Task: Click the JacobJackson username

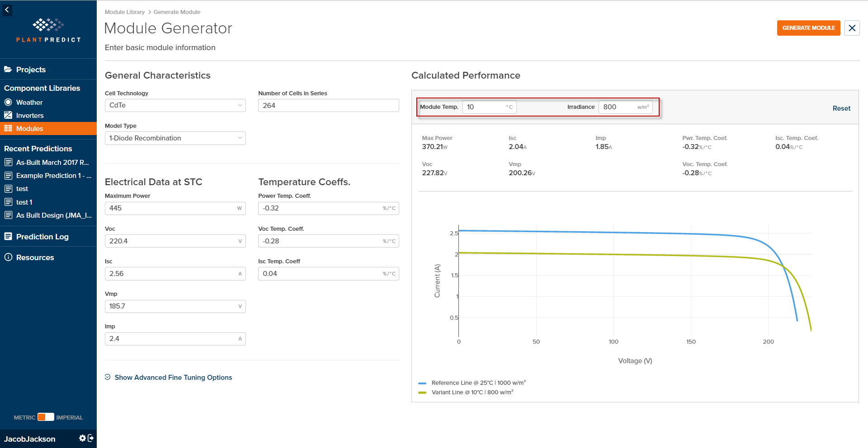Action: (30, 439)
